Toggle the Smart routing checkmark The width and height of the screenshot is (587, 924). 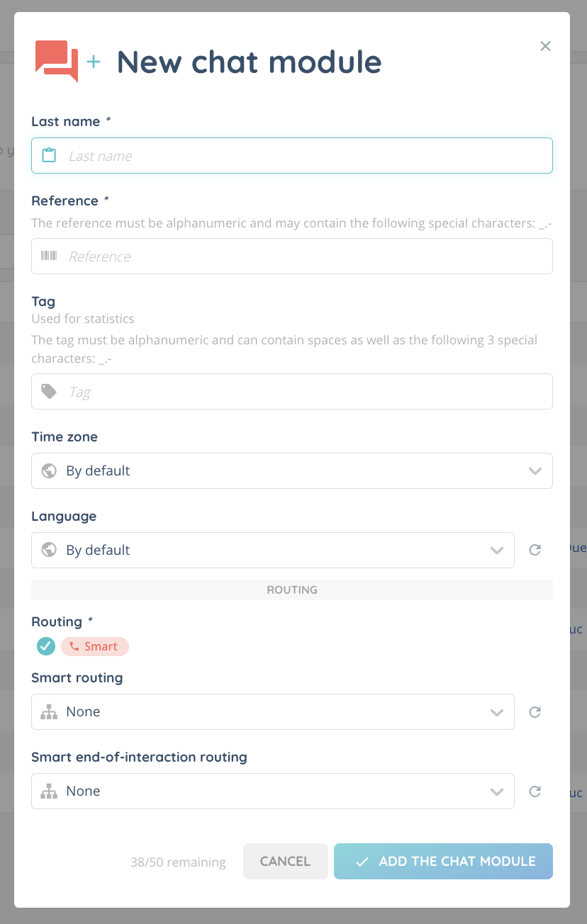click(46, 646)
